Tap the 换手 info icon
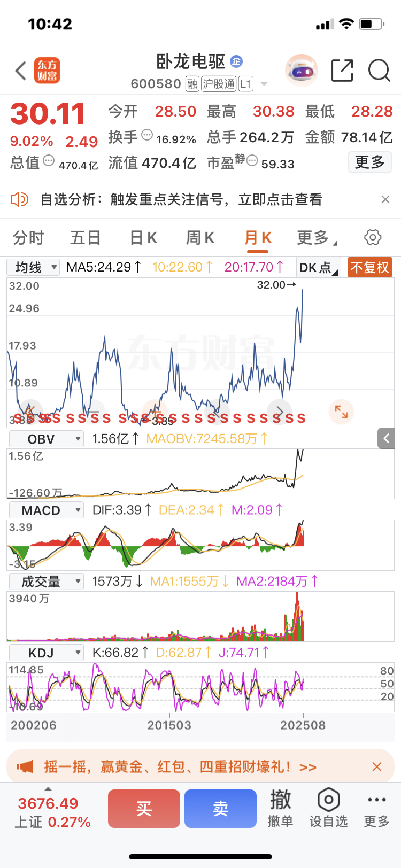Image resolution: width=401 pixels, height=868 pixels. (147, 135)
